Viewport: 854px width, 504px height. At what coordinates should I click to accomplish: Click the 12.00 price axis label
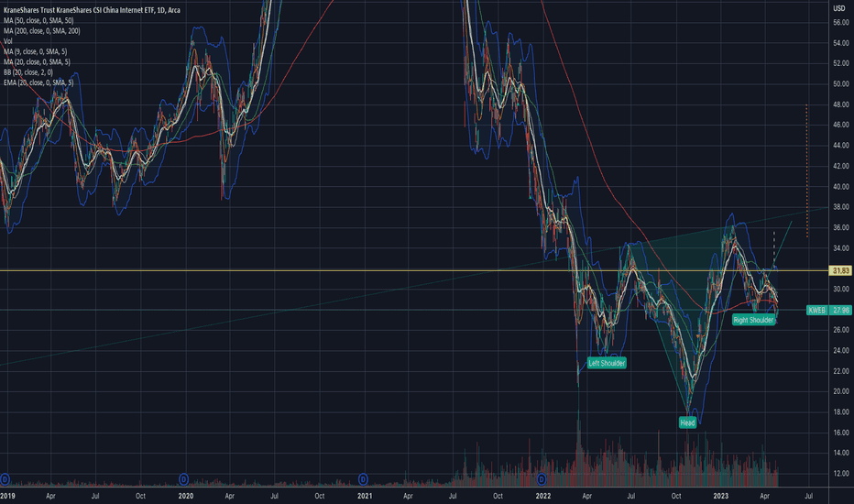pyautogui.click(x=840, y=474)
